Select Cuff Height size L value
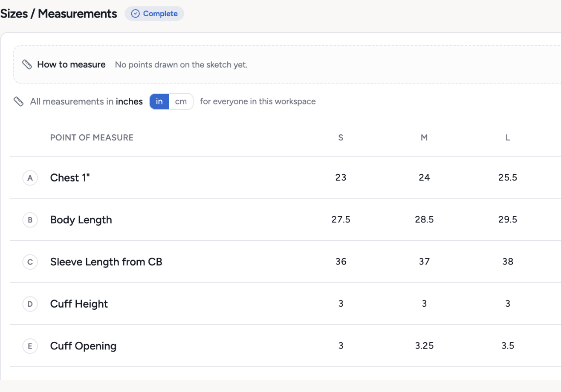The image size is (561, 392). (508, 304)
